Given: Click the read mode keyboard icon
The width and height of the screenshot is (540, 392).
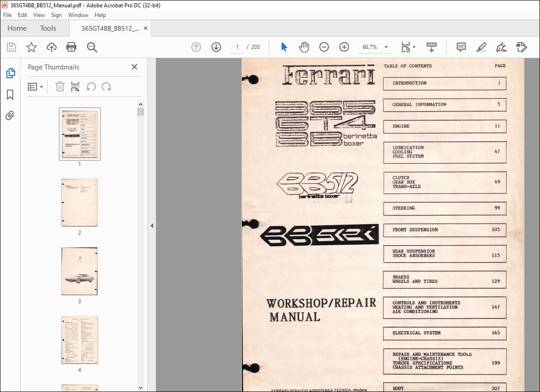Looking at the screenshot, I should (x=432, y=47).
